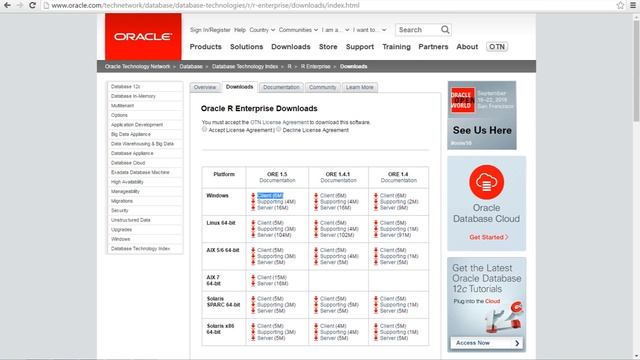Open the Documentation tab
The height and width of the screenshot is (360, 640).
[281, 87]
